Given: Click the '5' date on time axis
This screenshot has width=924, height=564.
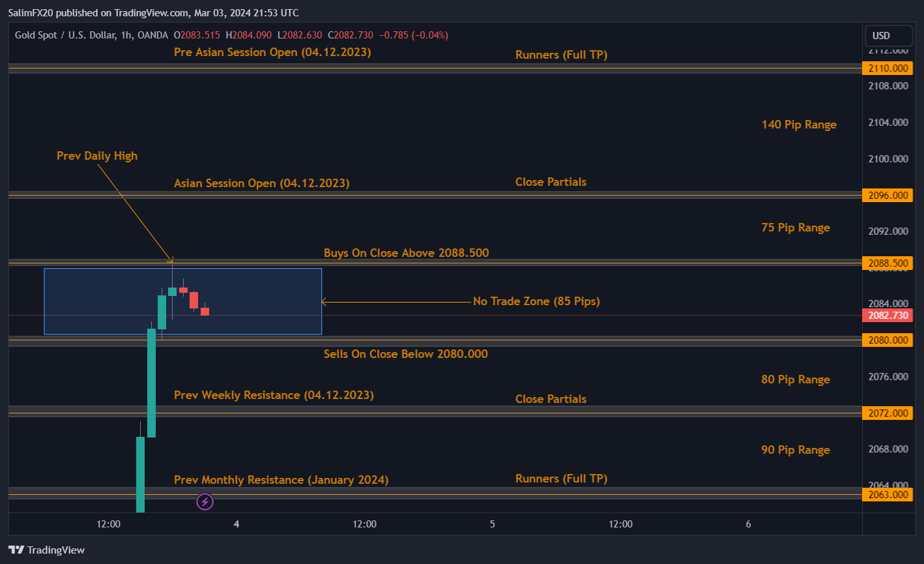Looking at the screenshot, I should click(x=493, y=524).
